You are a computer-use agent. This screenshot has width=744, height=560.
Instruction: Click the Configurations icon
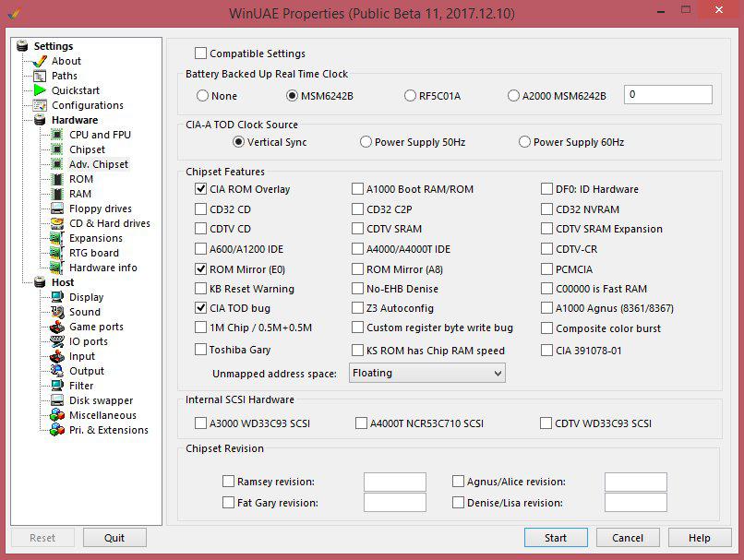point(40,105)
